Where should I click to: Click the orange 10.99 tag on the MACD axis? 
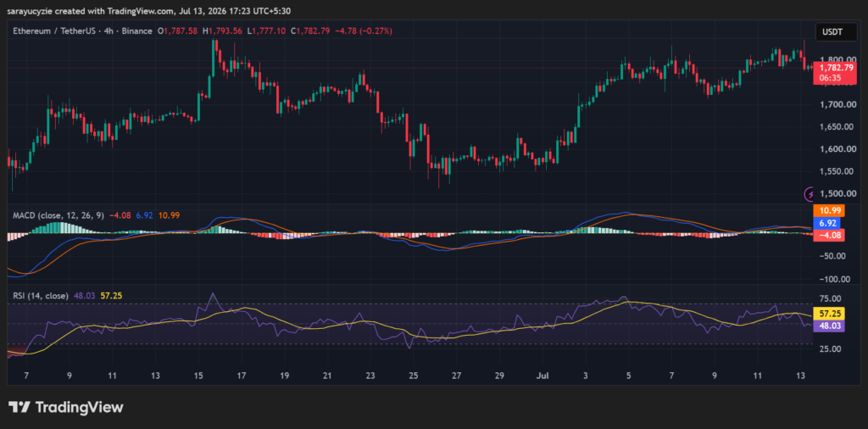tap(827, 211)
